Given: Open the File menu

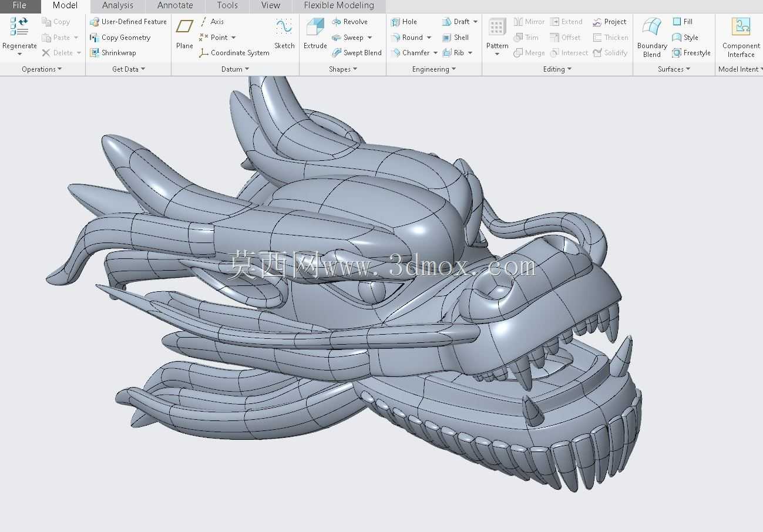Looking at the screenshot, I should tap(19, 5).
